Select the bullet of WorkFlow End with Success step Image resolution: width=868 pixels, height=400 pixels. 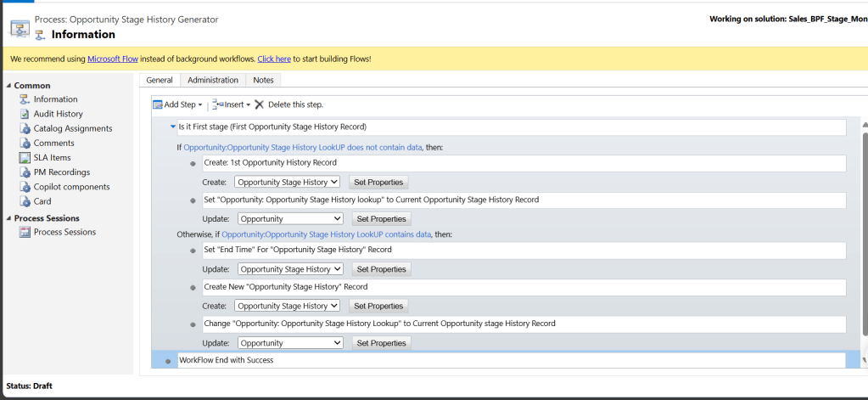(168, 361)
